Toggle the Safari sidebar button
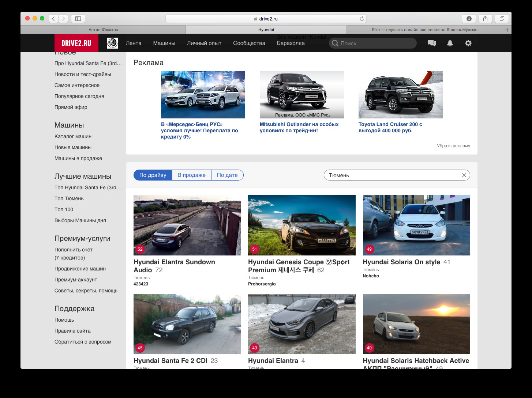This screenshot has height=398, width=532. click(78, 18)
